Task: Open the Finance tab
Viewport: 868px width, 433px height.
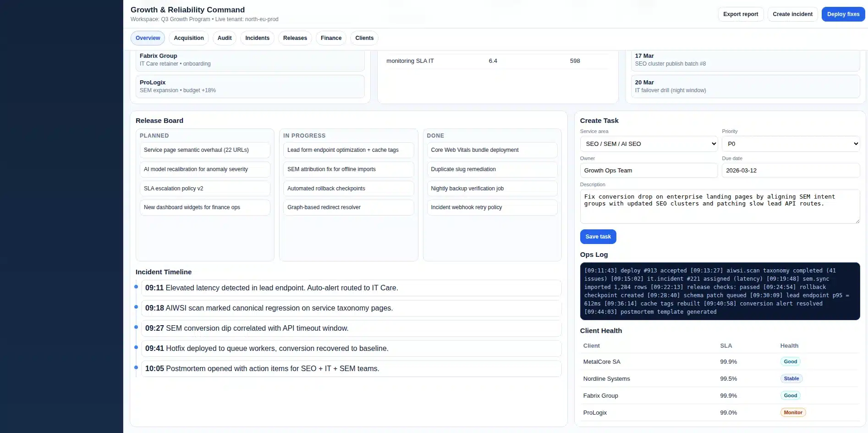Action: coord(331,38)
